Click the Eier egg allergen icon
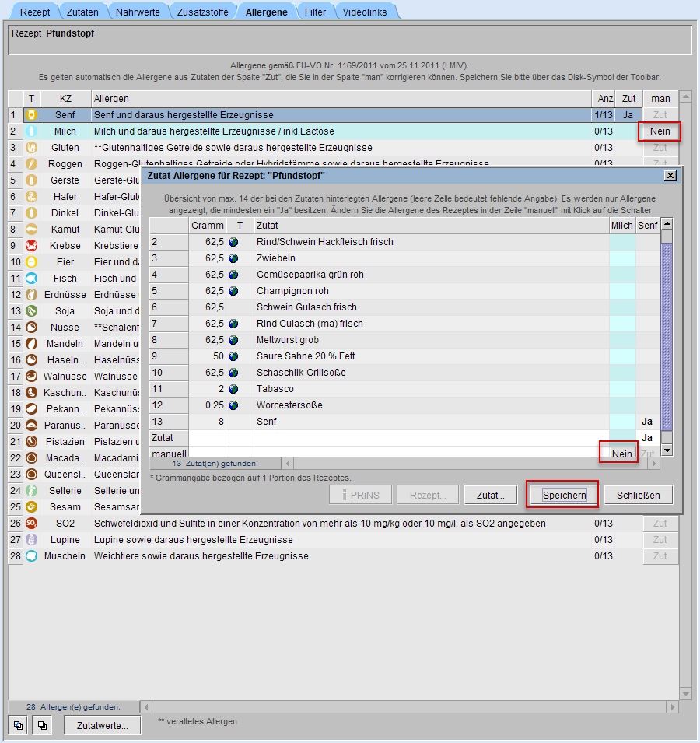 (32, 262)
